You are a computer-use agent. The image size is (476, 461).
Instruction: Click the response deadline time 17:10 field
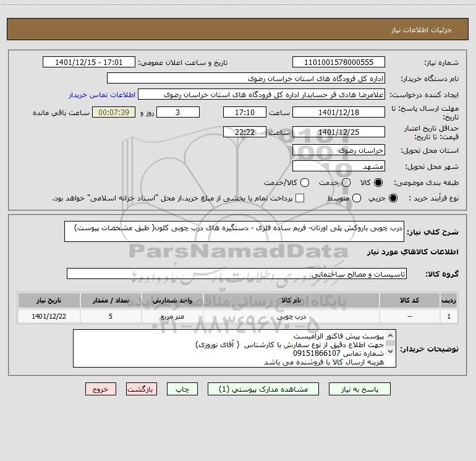pyautogui.click(x=245, y=112)
